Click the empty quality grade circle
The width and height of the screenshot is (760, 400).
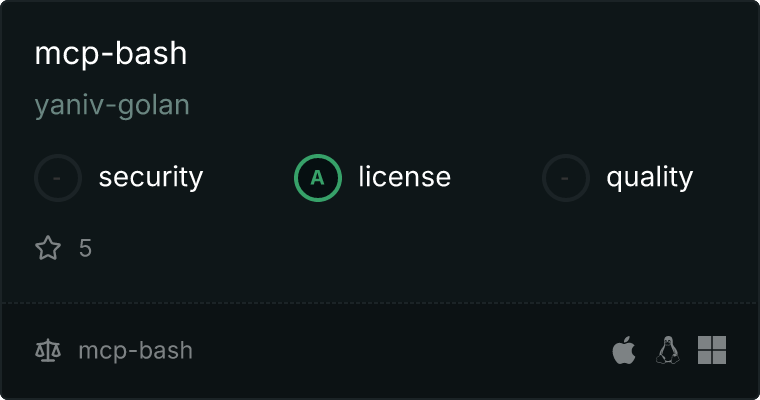[566, 178]
